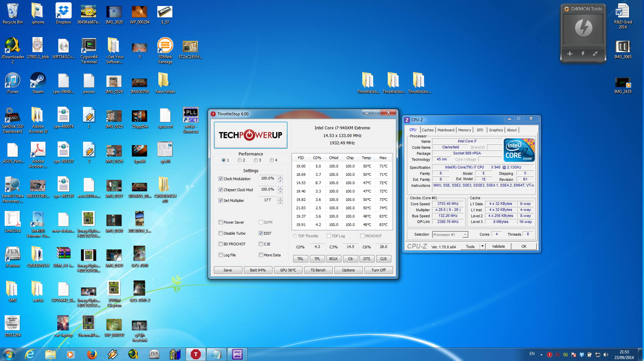Click the C6 button in ThrottleStop
Viewport: 644px width, 361px height.
click(350, 259)
